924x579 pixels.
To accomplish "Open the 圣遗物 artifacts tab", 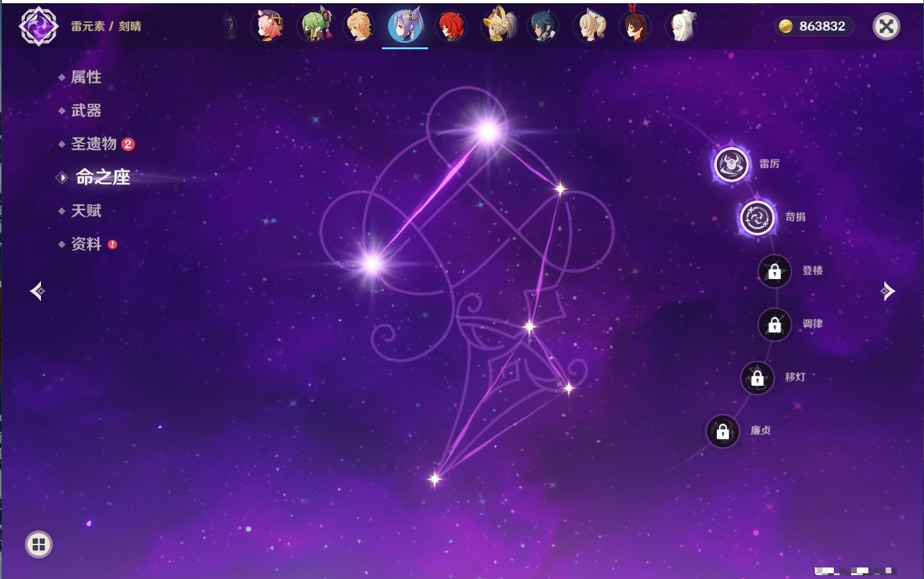I will coord(93,144).
